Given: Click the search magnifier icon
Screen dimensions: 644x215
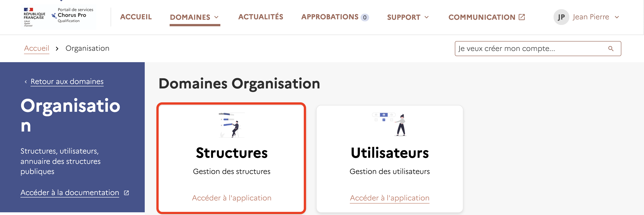Looking at the screenshot, I should 611,48.
